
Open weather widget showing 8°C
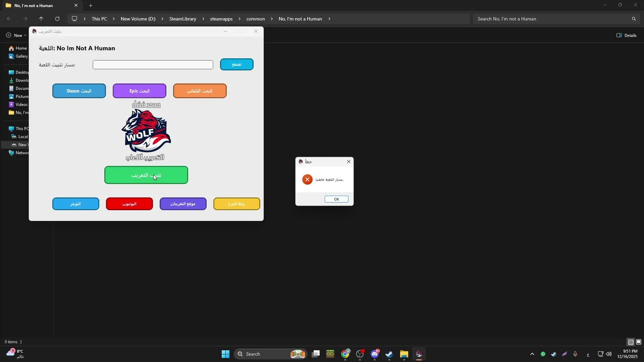(x=15, y=354)
